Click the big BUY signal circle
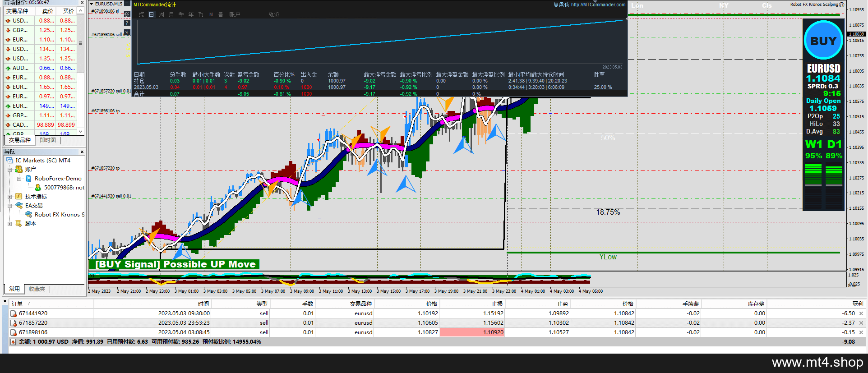The image size is (868, 373). tap(823, 40)
